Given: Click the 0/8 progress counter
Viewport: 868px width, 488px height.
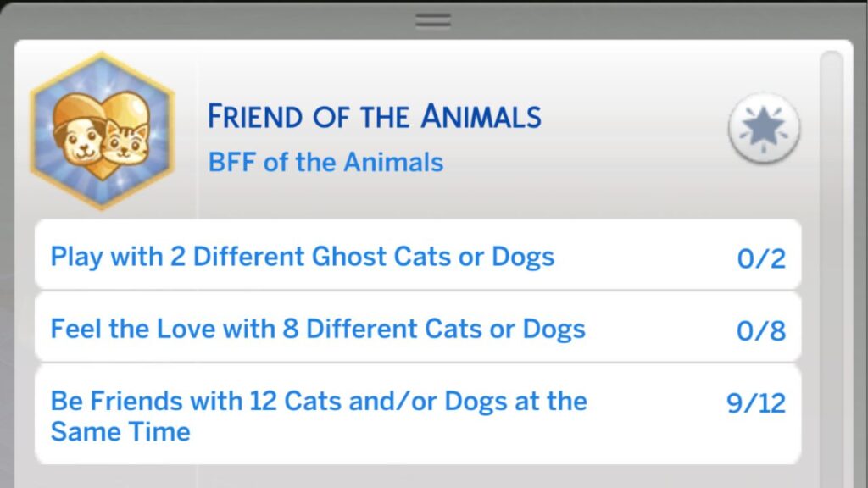Looking at the screenshot, I should [761, 330].
